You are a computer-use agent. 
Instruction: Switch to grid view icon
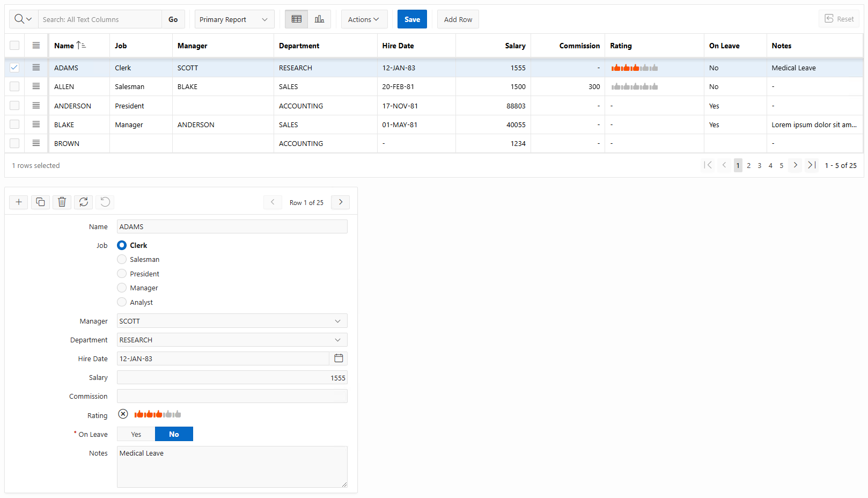[297, 19]
